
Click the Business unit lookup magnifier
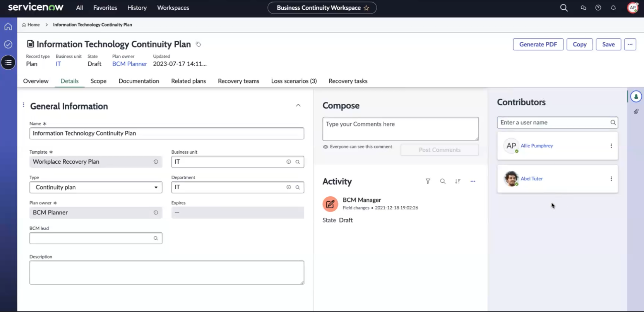(298, 162)
